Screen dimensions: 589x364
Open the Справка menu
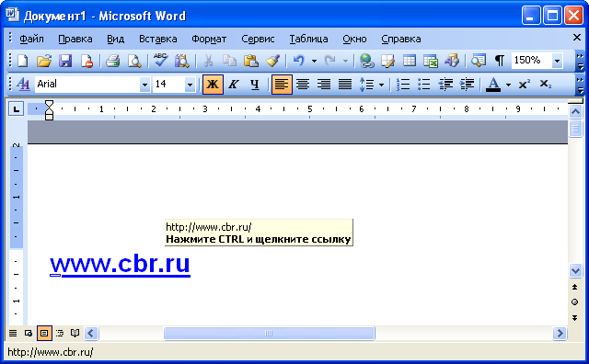(401, 39)
